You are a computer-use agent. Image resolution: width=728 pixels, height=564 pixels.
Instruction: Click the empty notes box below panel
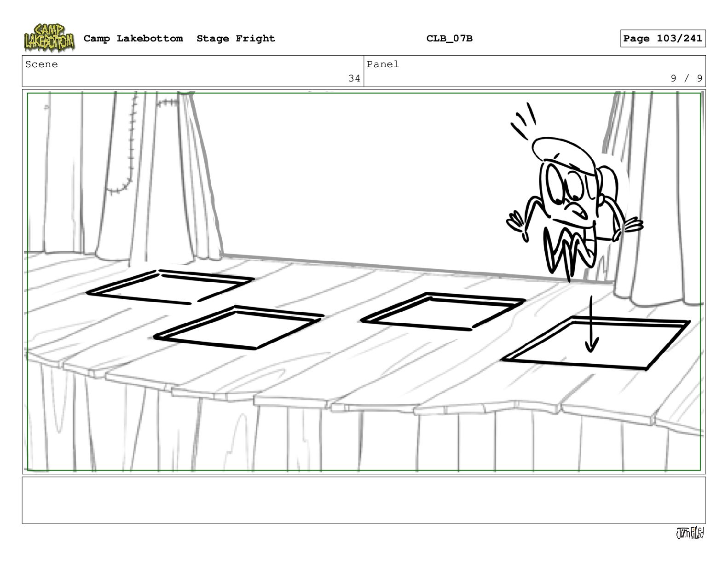click(364, 500)
